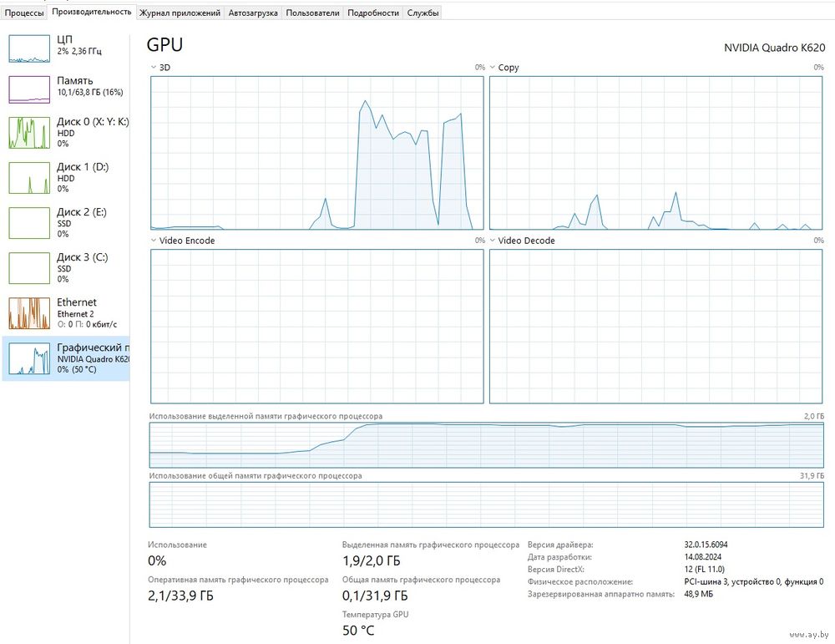
Task: Open the Подробности tab
Action: coord(372,13)
